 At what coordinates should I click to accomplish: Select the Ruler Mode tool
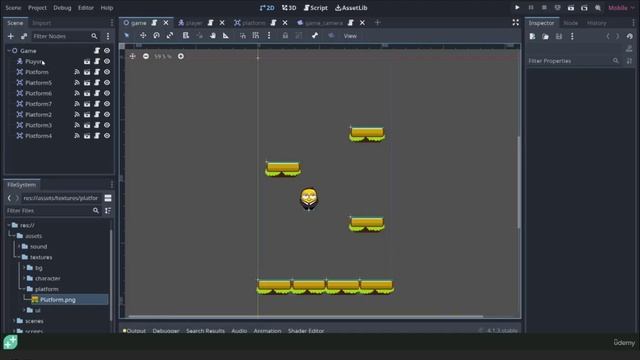226,36
